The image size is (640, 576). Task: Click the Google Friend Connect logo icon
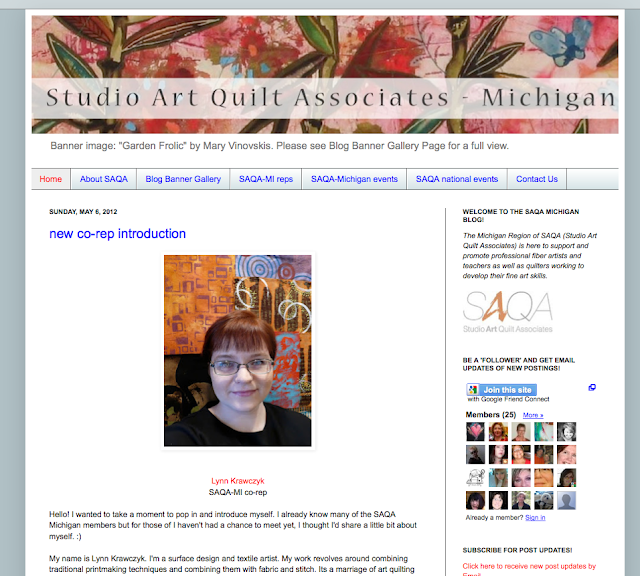click(473, 389)
